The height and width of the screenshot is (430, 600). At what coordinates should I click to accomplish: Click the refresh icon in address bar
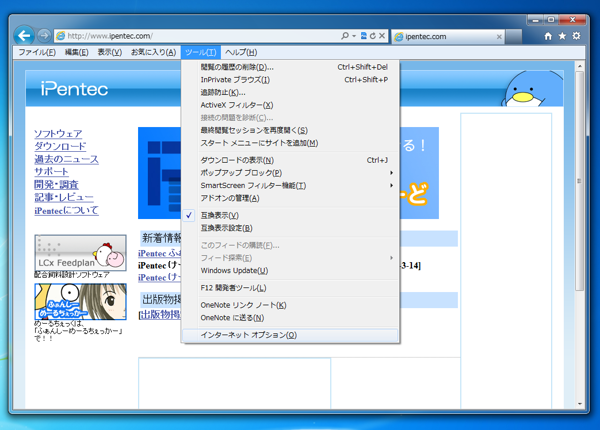coord(373,36)
